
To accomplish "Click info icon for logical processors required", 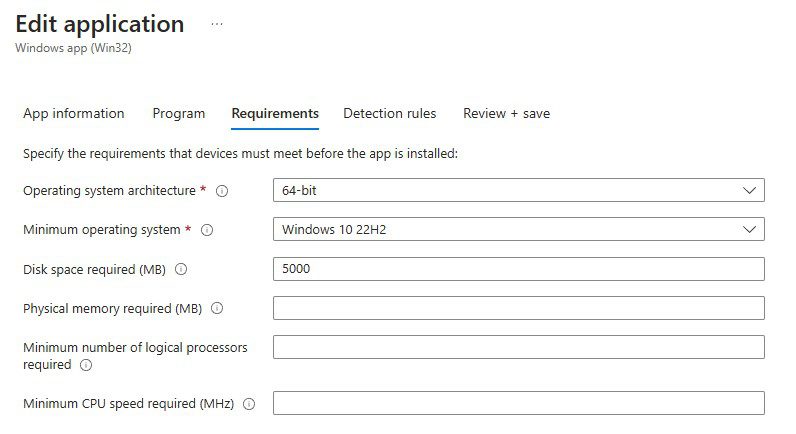I will coord(85,365).
